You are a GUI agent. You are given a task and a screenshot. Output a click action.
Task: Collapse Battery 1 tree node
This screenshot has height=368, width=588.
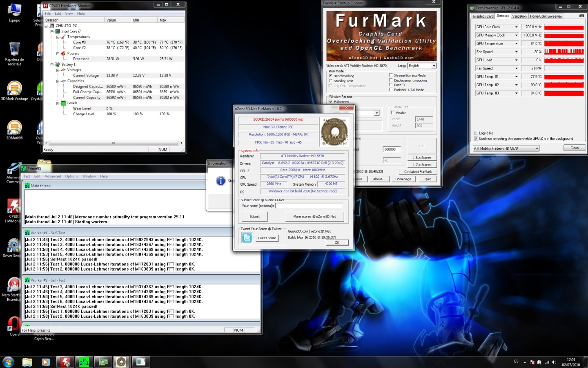52,65
